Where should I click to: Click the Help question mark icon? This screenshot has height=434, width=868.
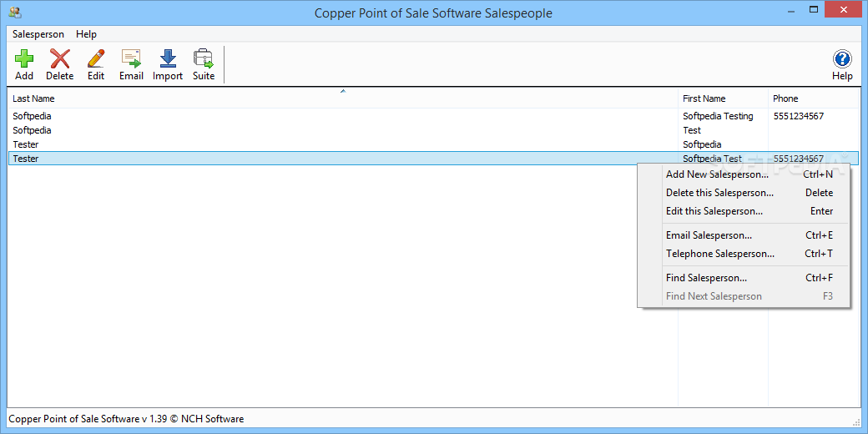pyautogui.click(x=842, y=65)
